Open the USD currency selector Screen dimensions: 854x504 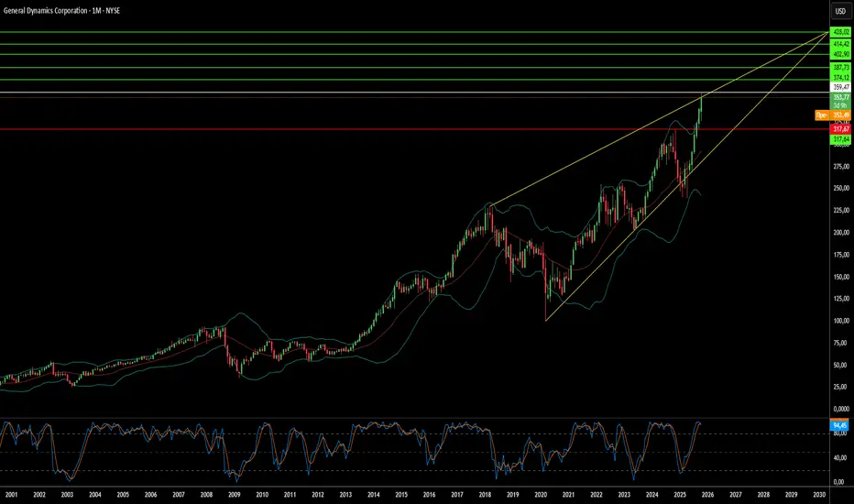(x=840, y=11)
